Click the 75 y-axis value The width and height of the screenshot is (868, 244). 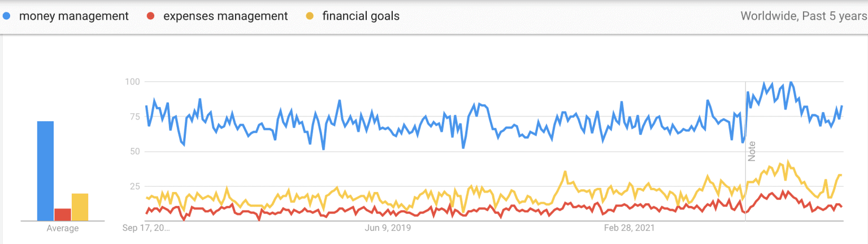pos(133,117)
